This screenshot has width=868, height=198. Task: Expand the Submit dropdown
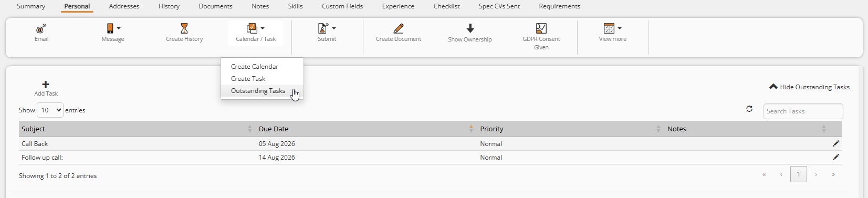click(334, 28)
